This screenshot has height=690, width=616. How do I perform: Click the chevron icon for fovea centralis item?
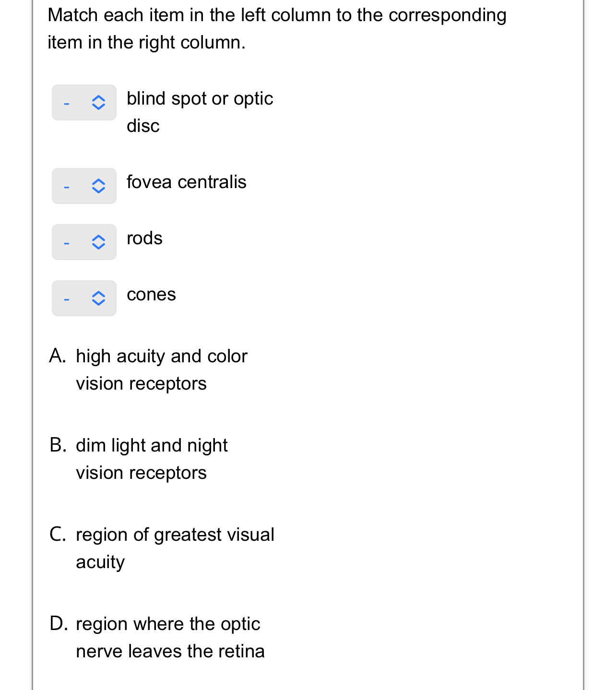point(98,186)
